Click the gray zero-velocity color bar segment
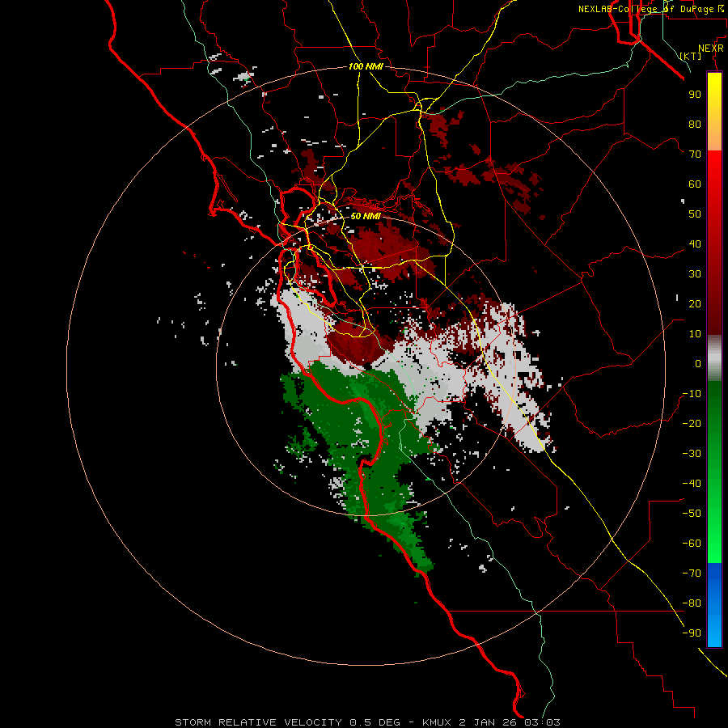Viewport: 728px width, 728px height. click(714, 358)
